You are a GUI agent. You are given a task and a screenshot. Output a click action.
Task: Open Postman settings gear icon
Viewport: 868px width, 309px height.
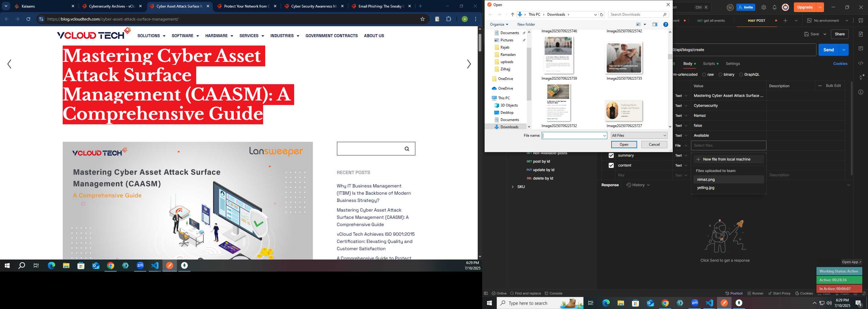point(763,7)
